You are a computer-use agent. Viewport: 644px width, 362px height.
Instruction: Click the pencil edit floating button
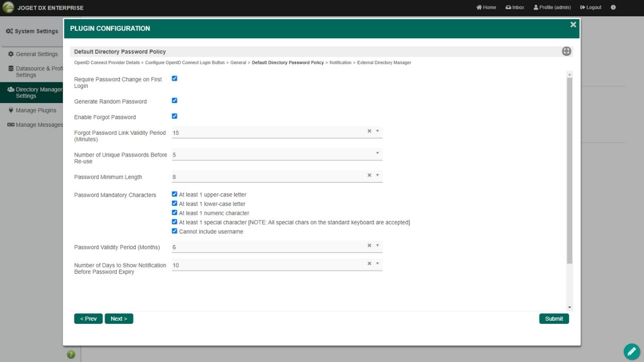point(631,351)
